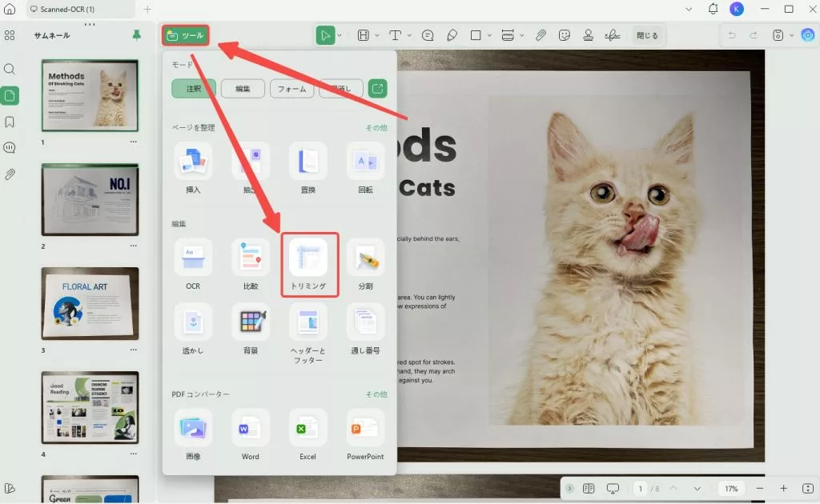The width and height of the screenshot is (820, 504).
Task: Select the Text T tool
Action: click(x=396, y=35)
